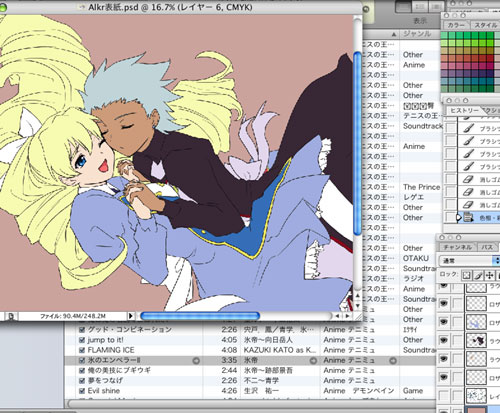Viewport: 500px width, 413px height.
Task: Uncheck the jump to it! song checkbox
Action: (82, 340)
